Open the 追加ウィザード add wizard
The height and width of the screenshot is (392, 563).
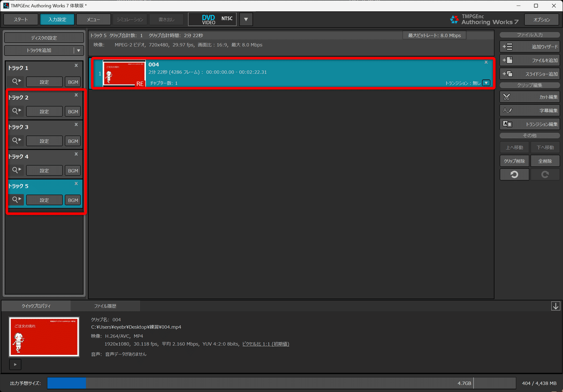530,47
